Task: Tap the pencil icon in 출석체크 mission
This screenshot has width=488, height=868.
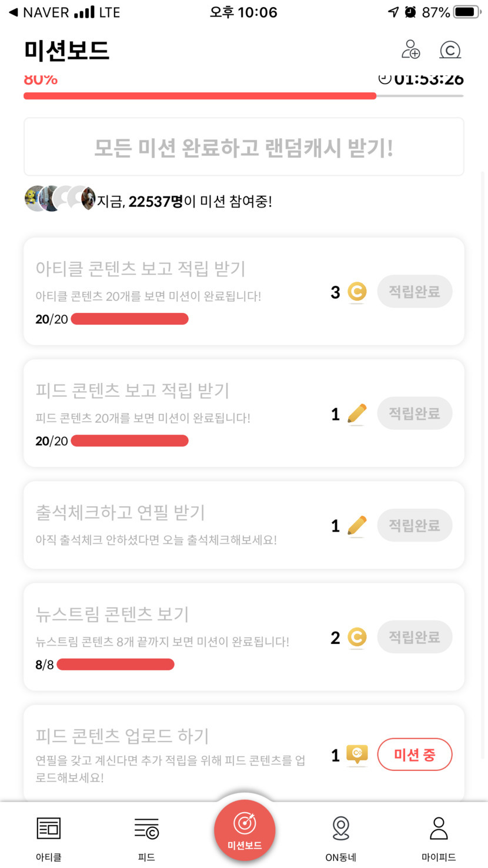Action: tap(357, 525)
